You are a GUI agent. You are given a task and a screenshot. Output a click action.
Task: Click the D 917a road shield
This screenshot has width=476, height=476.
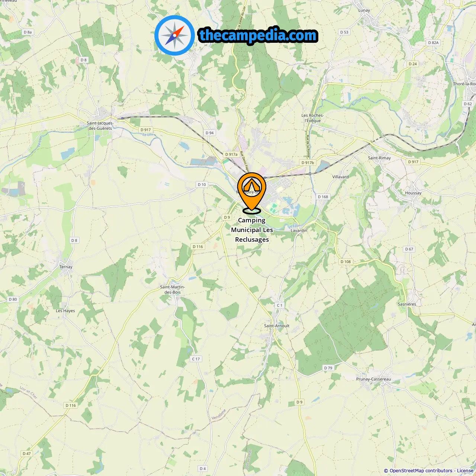[x=231, y=154]
